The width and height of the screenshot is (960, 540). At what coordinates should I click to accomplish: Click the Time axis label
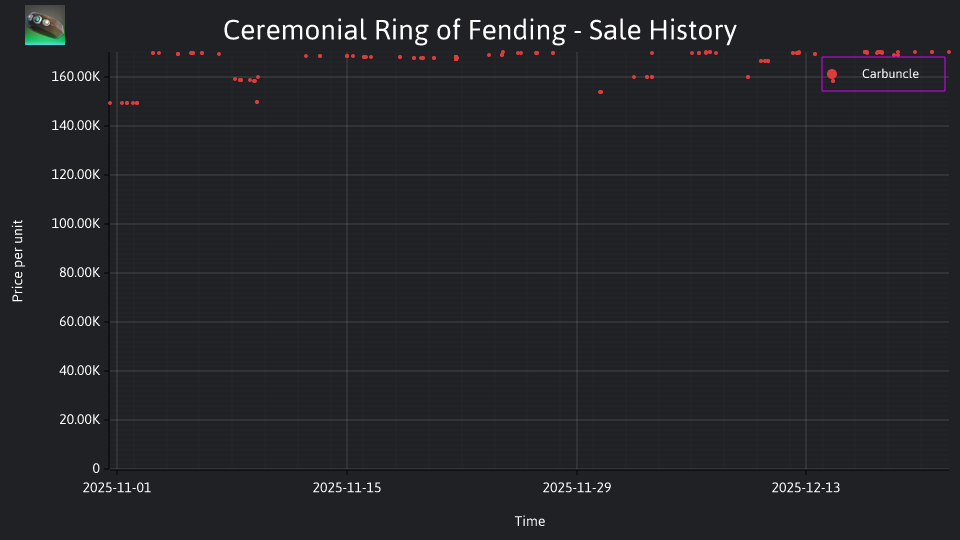tap(530, 521)
